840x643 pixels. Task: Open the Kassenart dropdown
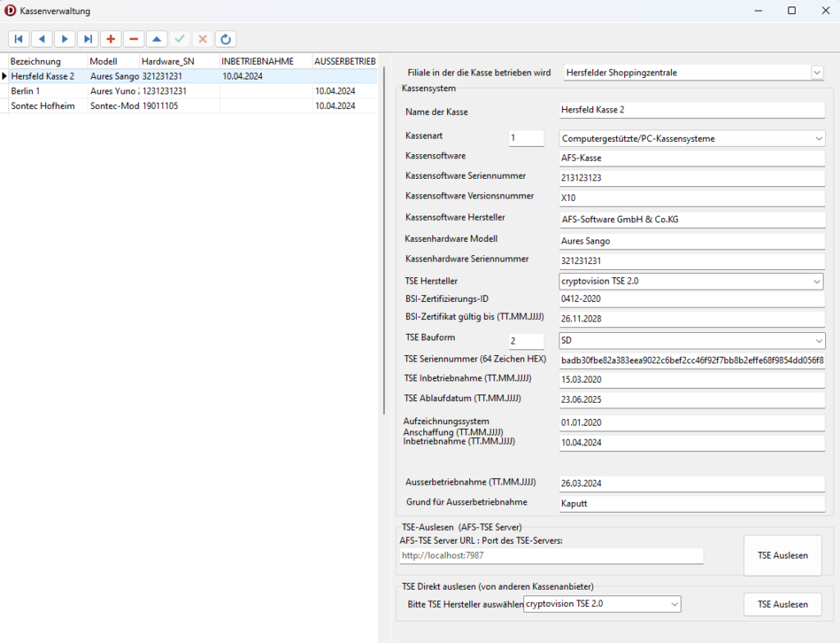coord(819,139)
